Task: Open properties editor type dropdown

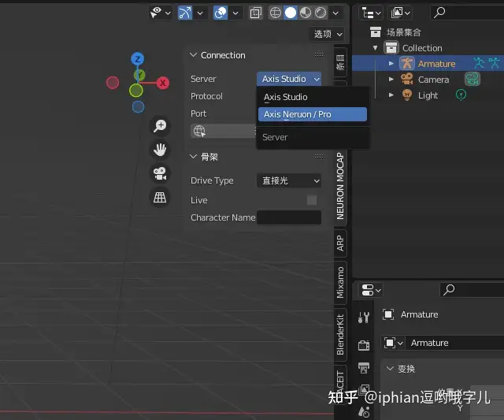Action: pyautogui.click(x=371, y=290)
